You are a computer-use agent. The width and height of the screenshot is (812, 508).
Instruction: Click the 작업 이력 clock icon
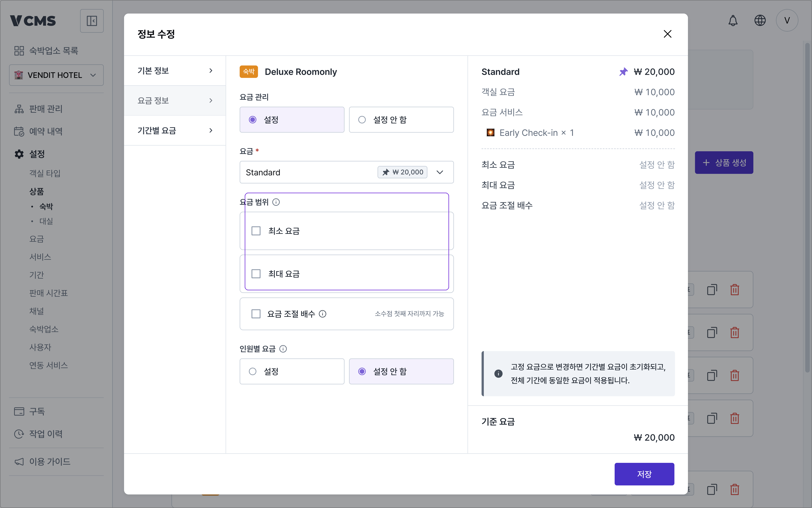(19, 434)
